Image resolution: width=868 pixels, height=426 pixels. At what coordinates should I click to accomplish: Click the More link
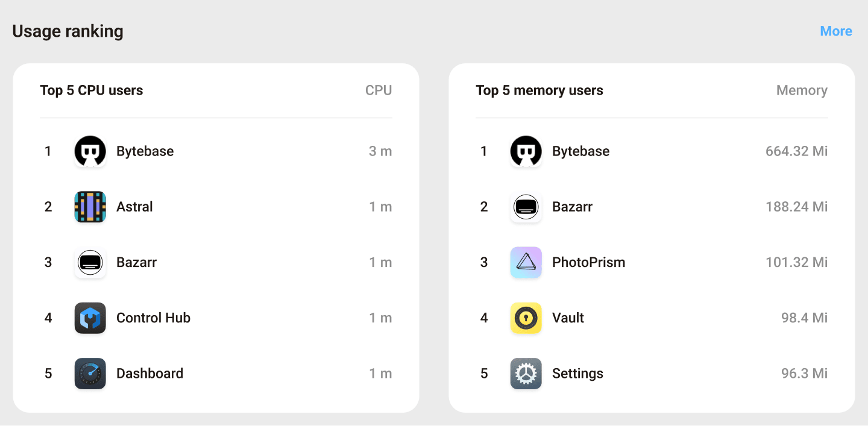836,31
